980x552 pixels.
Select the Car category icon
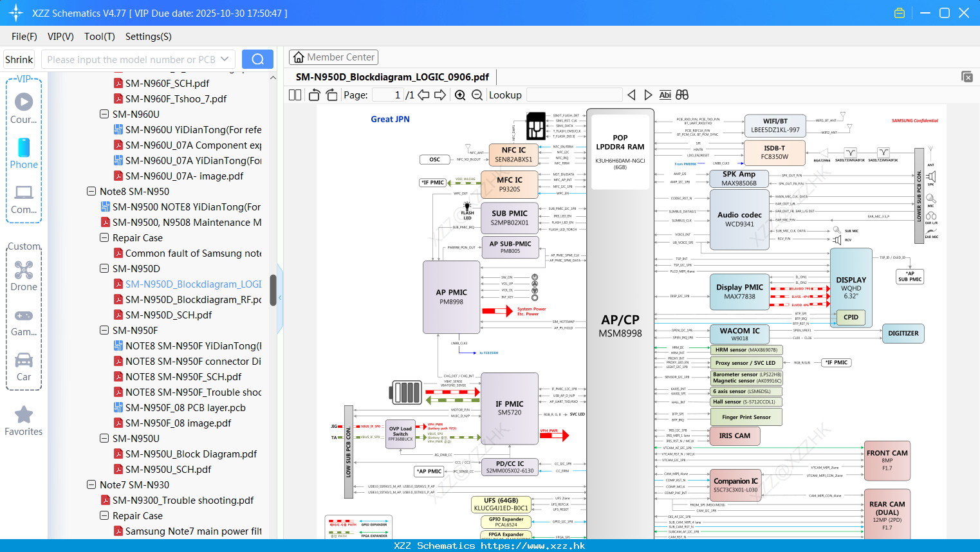pyautogui.click(x=24, y=367)
